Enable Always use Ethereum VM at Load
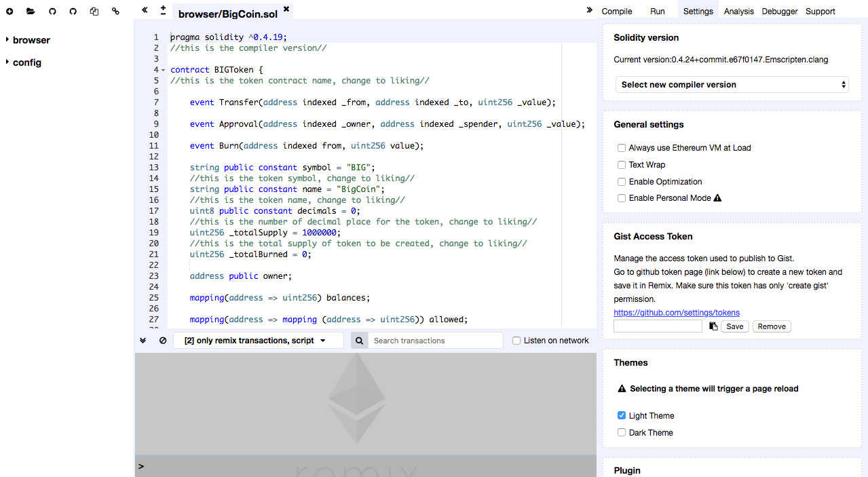The image size is (868, 477). pos(622,148)
